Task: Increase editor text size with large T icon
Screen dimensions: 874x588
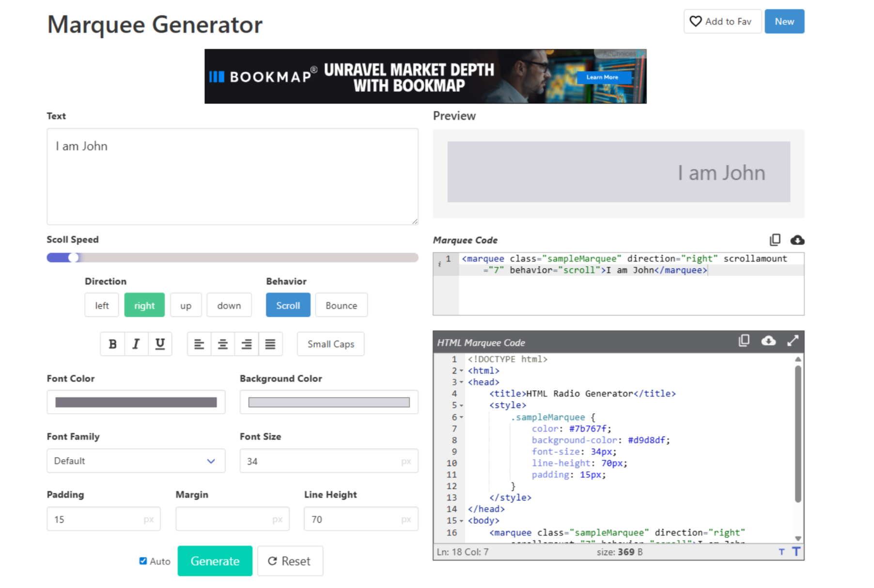Action: pyautogui.click(x=796, y=552)
